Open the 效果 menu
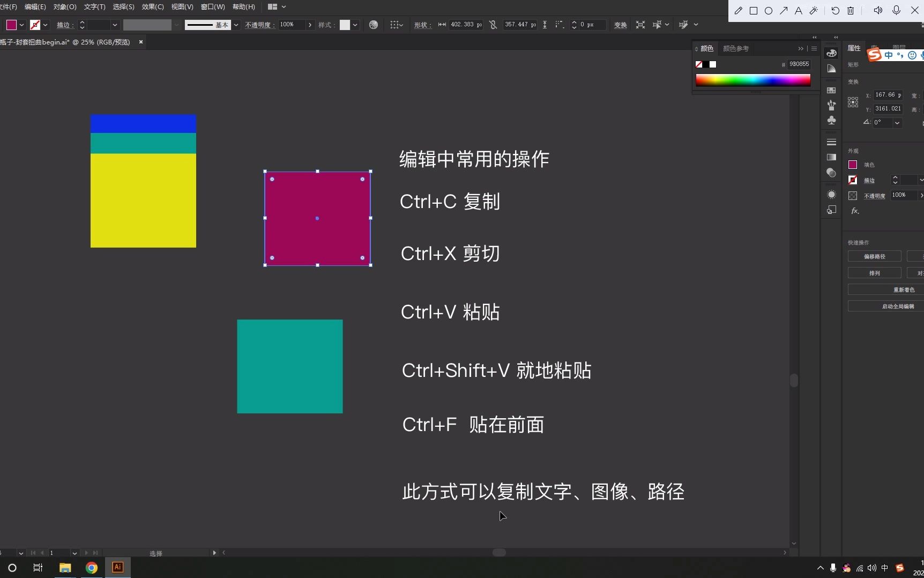Image resolution: width=924 pixels, height=578 pixels. [152, 6]
